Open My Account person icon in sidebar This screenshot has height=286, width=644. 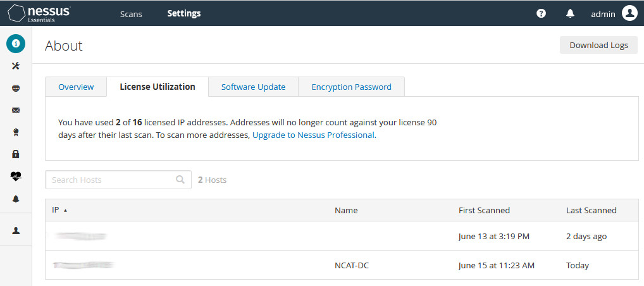16,230
